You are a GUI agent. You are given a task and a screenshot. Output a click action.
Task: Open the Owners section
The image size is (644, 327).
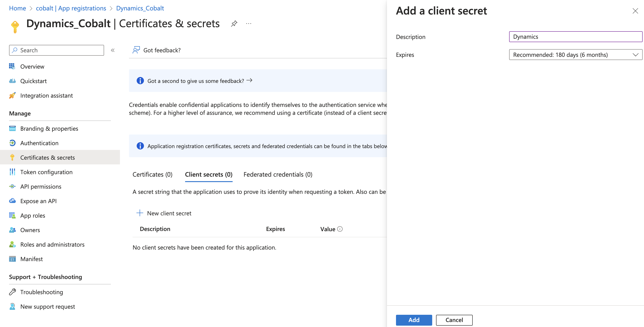[x=30, y=230]
